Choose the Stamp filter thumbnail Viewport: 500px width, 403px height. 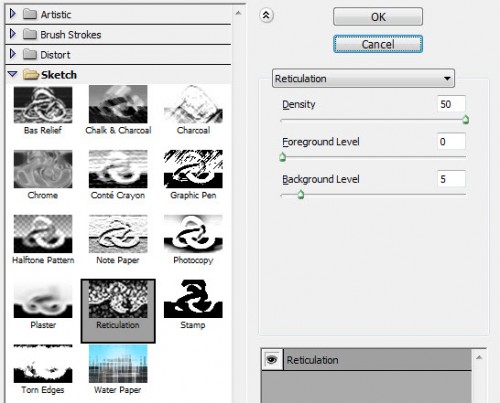tap(193, 299)
